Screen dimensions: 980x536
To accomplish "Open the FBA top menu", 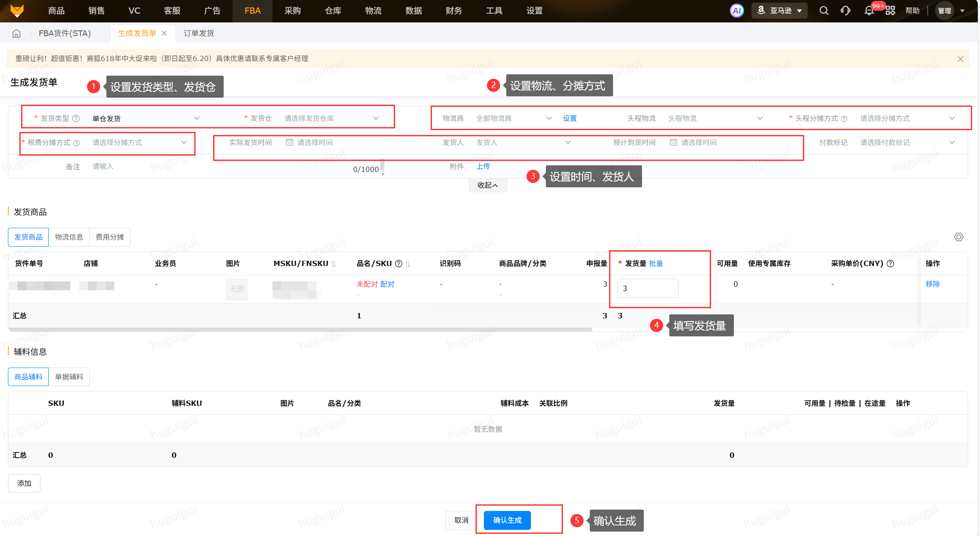I will [252, 11].
